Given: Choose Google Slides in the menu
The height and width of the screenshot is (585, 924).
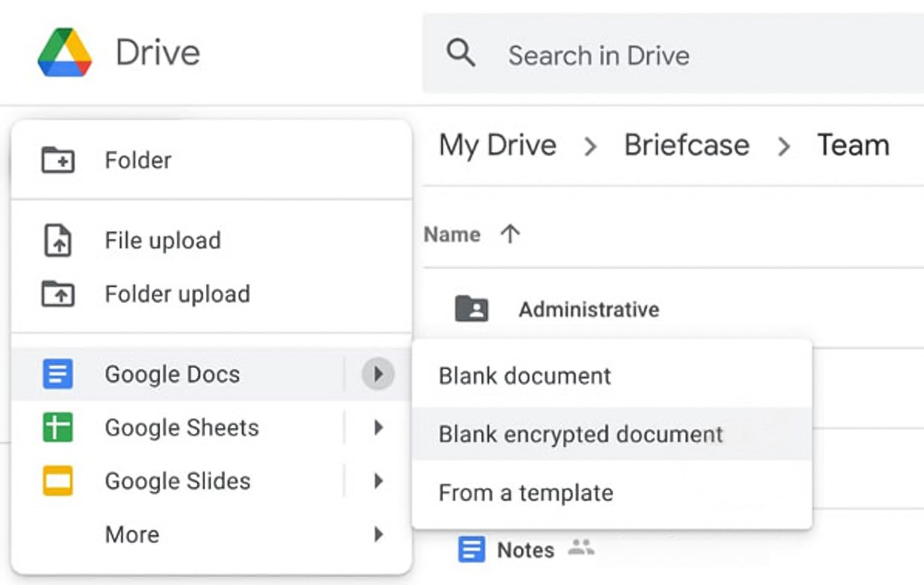Looking at the screenshot, I should [211, 481].
